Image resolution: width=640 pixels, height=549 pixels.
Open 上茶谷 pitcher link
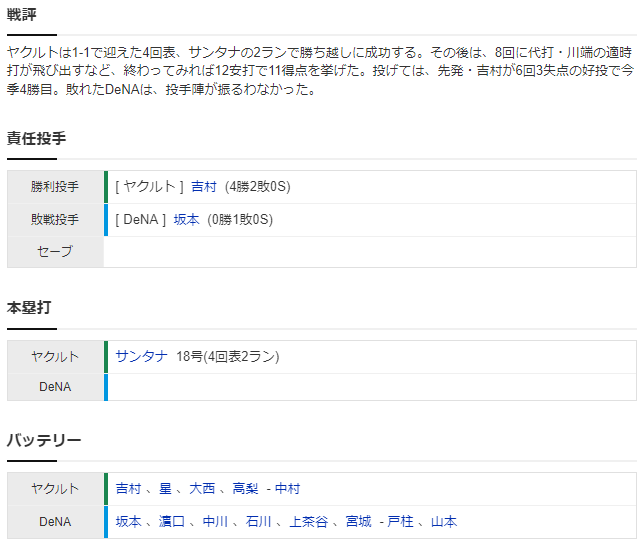point(309,522)
